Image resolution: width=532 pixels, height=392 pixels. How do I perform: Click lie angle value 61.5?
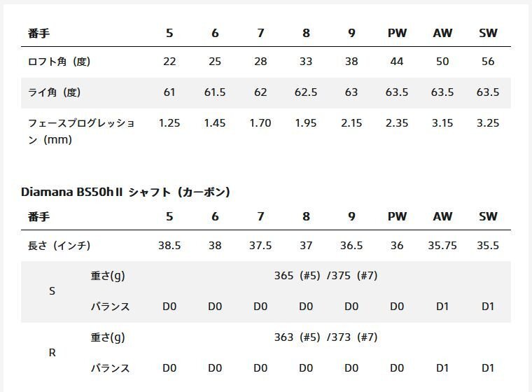click(215, 92)
